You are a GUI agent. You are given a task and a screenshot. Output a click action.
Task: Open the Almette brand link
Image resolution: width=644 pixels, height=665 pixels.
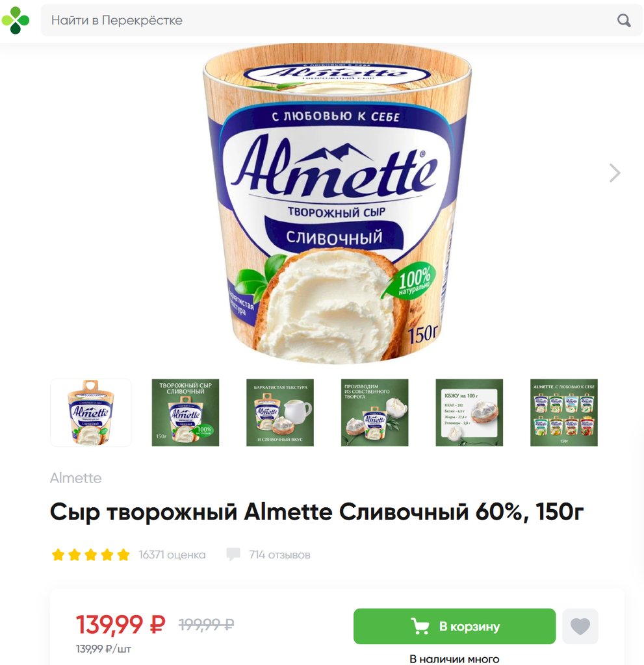pos(75,478)
